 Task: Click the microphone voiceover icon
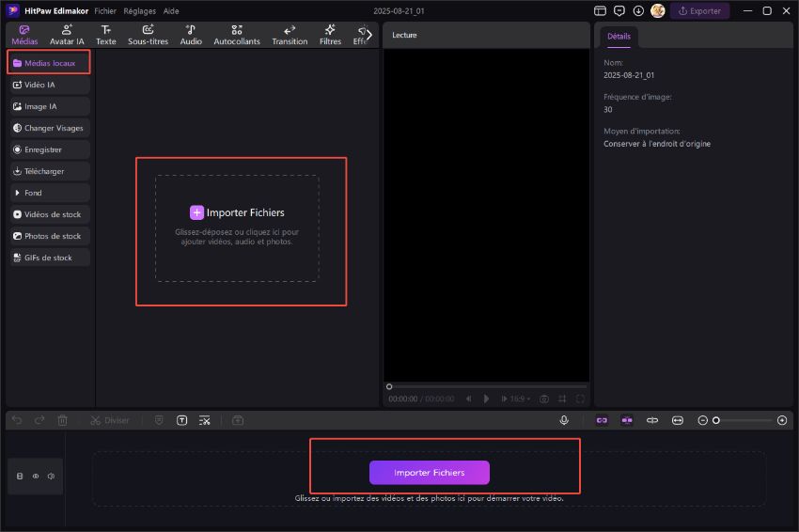pos(564,420)
